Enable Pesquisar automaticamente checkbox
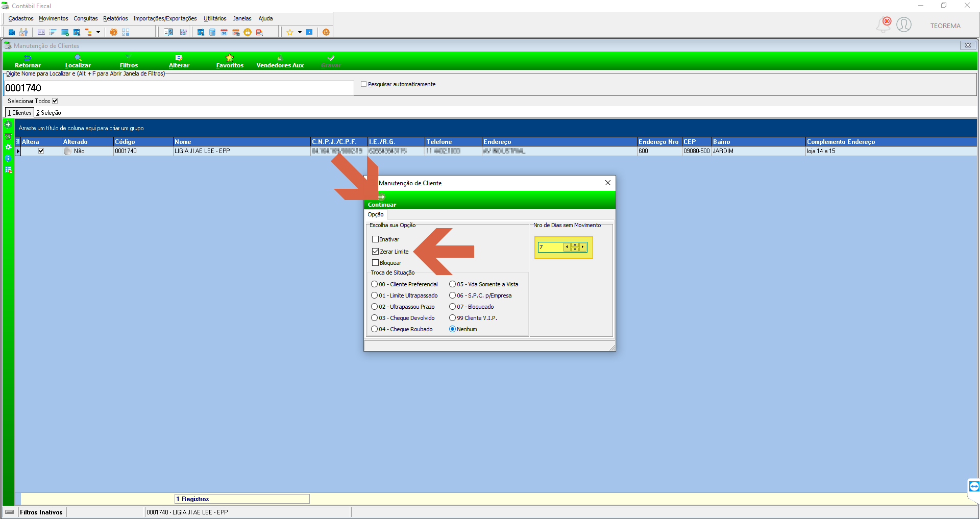The image size is (980, 519). coord(364,84)
